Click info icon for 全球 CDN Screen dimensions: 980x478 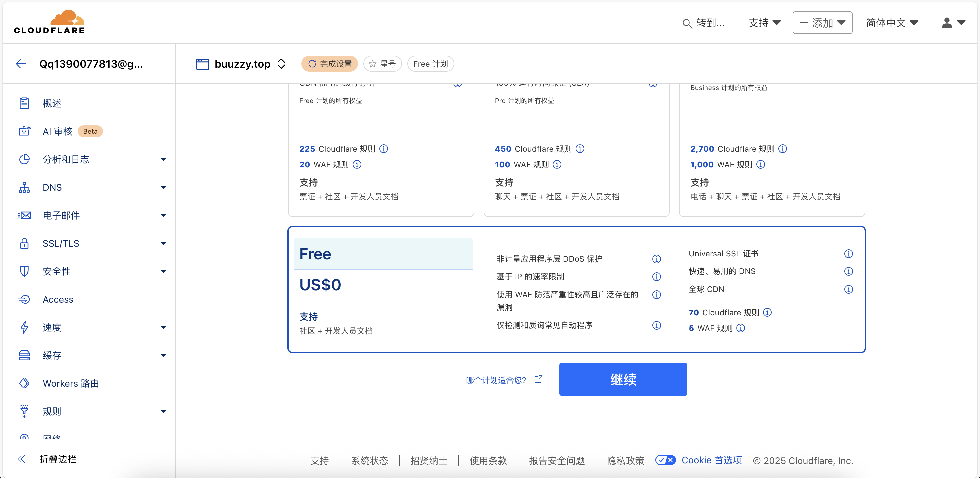848,289
